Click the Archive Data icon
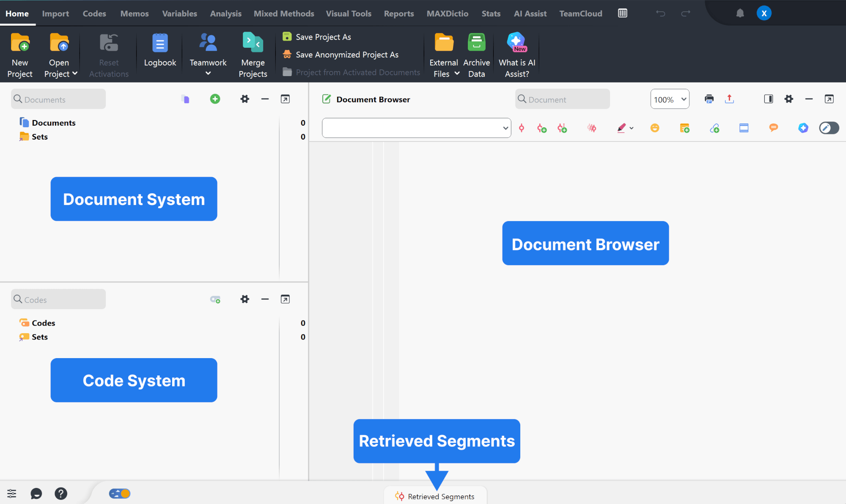Viewport: 846px width, 504px height. click(476, 43)
